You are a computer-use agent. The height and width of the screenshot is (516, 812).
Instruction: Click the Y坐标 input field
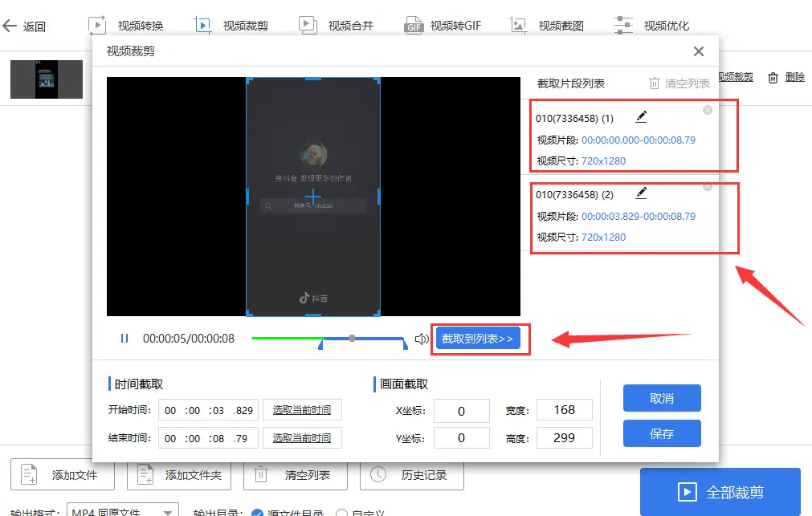tap(461, 438)
